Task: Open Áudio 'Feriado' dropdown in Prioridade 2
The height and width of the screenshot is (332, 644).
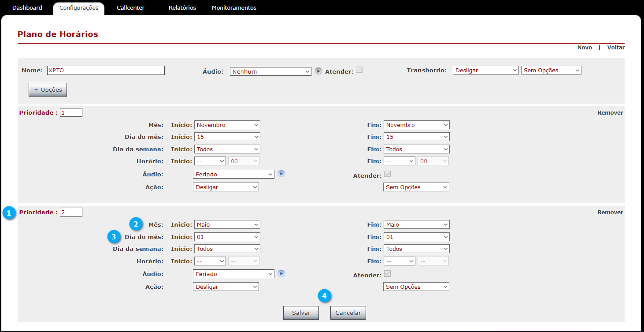Action: point(234,274)
